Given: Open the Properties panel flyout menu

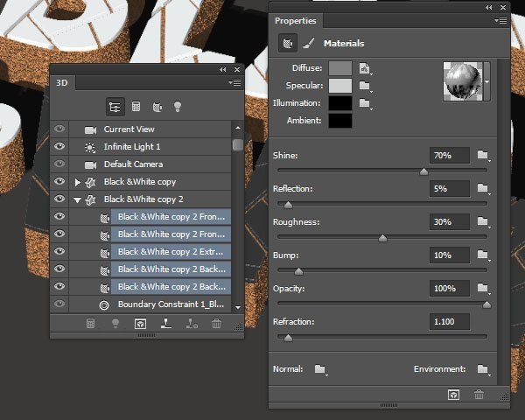Looking at the screenshot, I should pyautogui.click(x=500, y=21).
